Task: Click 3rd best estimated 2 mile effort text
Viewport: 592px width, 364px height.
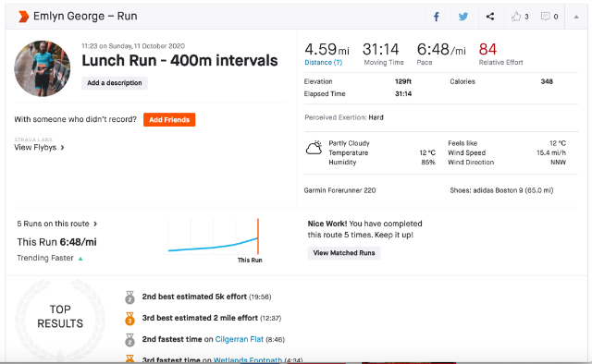Action: [x=200, y=318]
